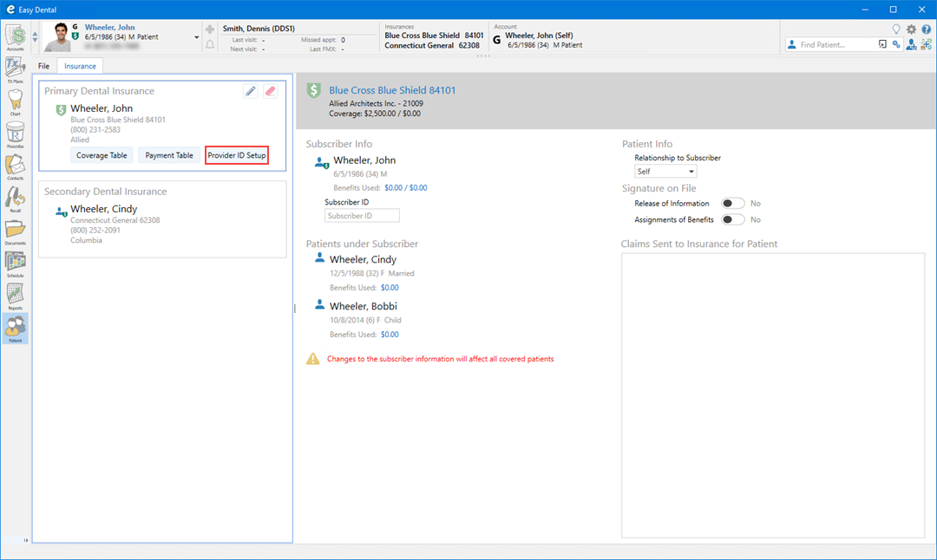Open the Accounts module in sidebar
The height and width of the screenshot is (560, 937).
(x=15, y=37)
